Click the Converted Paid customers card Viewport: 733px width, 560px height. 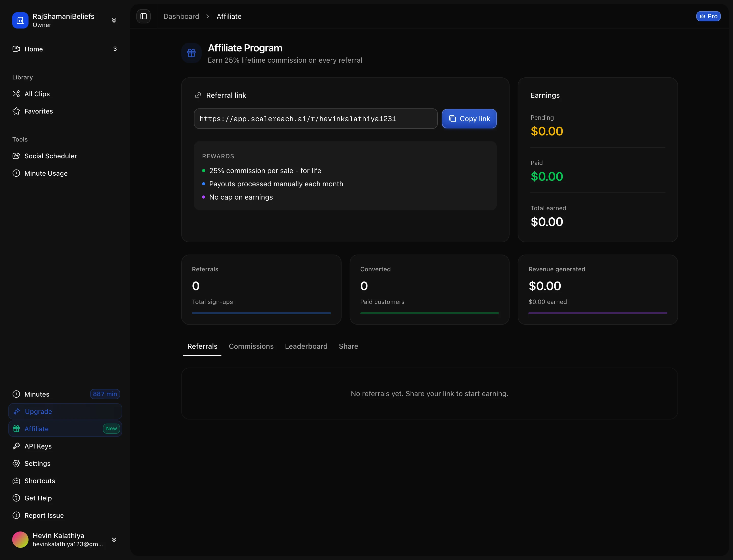pyautogui.click(x=429, y=290)
